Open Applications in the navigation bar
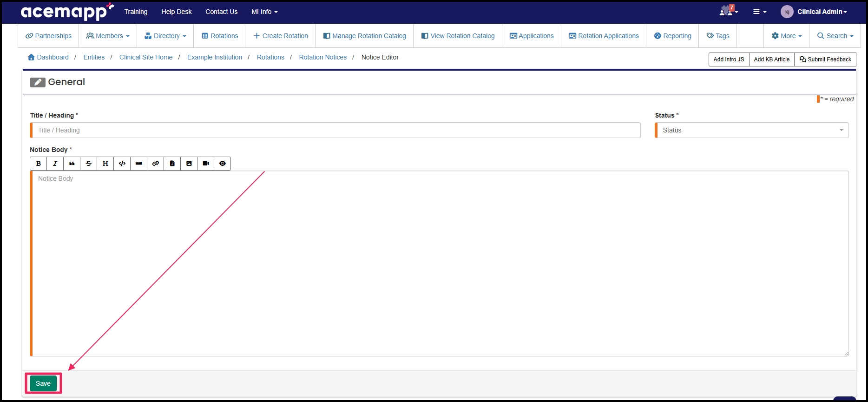The height and width of the screenshot is (402, 868). click(x=532, y=36)
